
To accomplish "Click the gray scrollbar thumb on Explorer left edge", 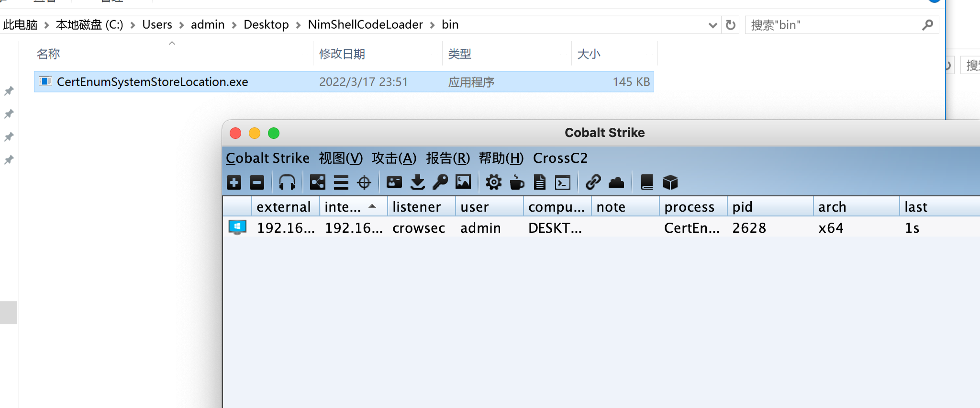I will [x=8, y=312].
